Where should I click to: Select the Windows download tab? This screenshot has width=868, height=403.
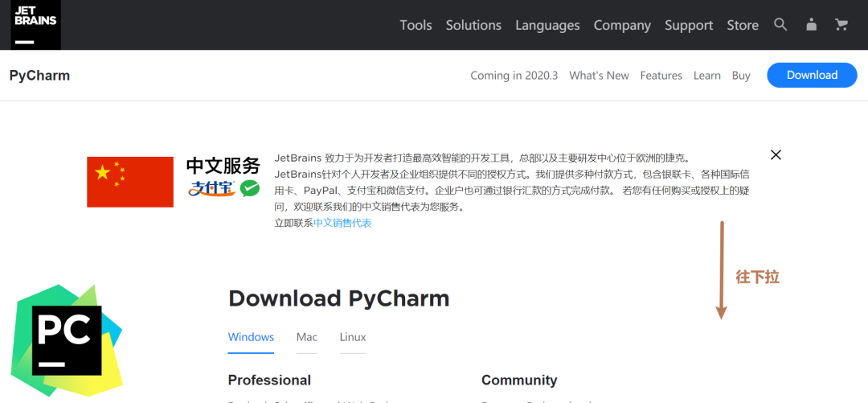pyautogui.click(x=251, y=337)
